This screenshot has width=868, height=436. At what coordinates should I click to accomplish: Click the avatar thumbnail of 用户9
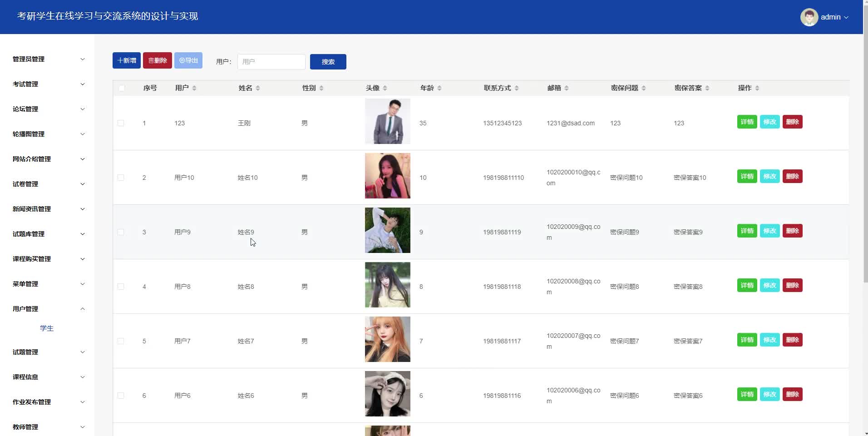[x=387, y=230]
